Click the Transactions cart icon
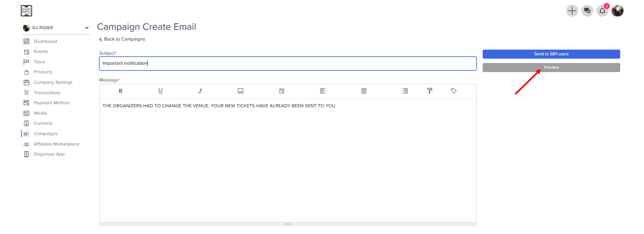This screenshot has width=644, height=234. (26, 93)
